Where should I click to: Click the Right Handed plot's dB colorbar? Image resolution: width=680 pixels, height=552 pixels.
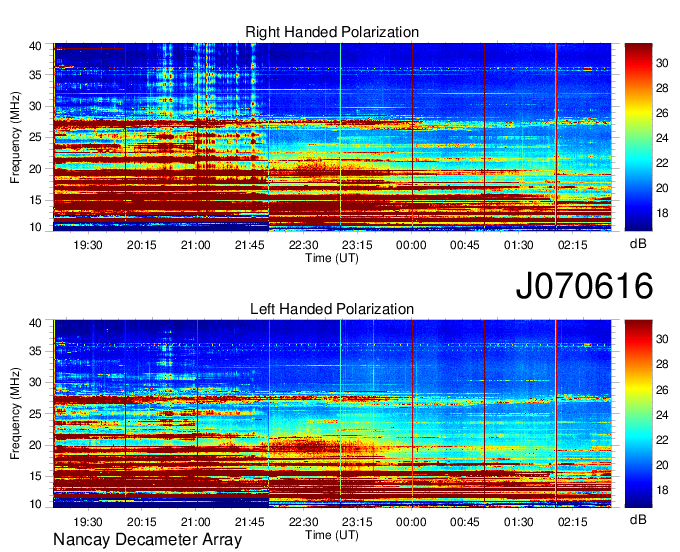(638, 137)
